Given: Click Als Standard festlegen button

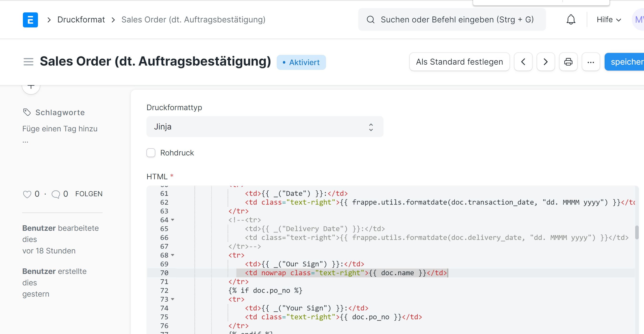Looking at the screenshot, I should point(459,62).
